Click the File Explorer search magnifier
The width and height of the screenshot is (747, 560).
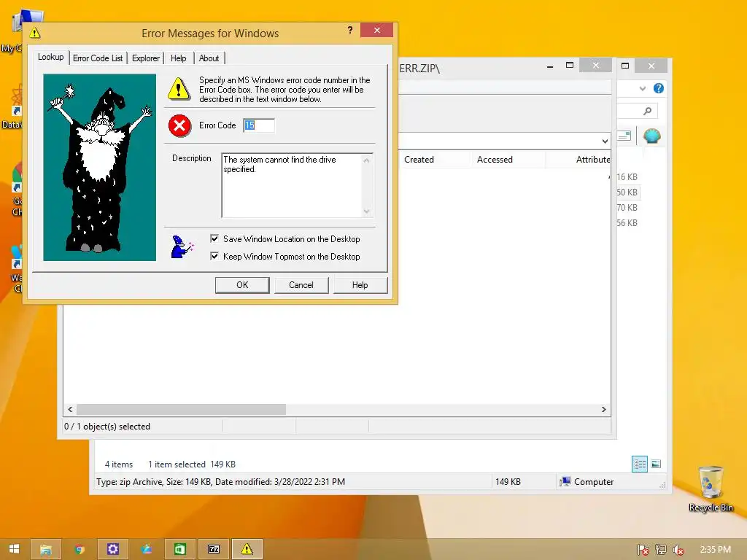647,111
